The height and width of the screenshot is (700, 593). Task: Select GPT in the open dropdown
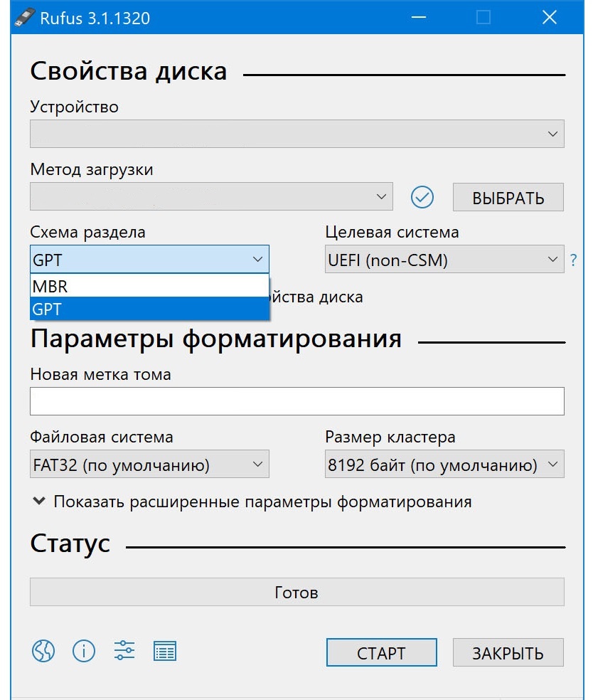pos(149,309)
